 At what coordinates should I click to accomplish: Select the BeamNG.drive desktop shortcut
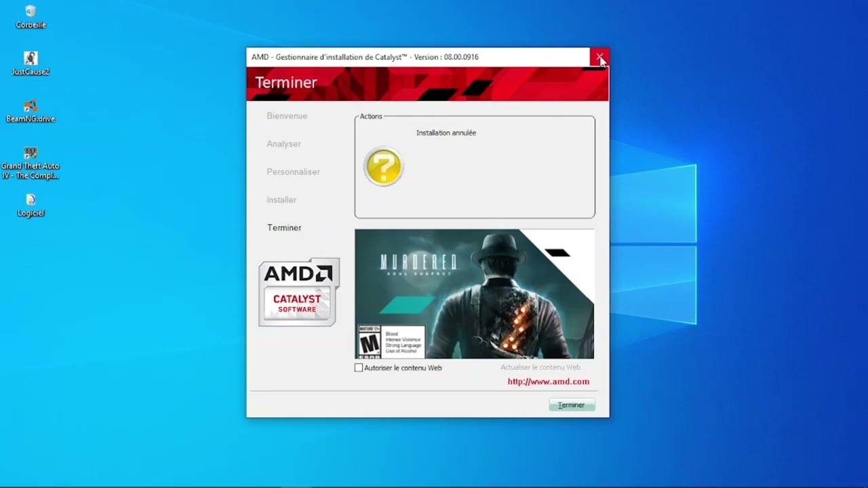[31, 111]
